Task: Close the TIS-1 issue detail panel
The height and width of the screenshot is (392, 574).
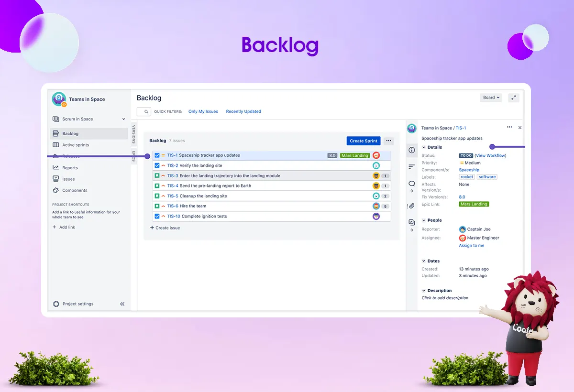Action: 520,128
